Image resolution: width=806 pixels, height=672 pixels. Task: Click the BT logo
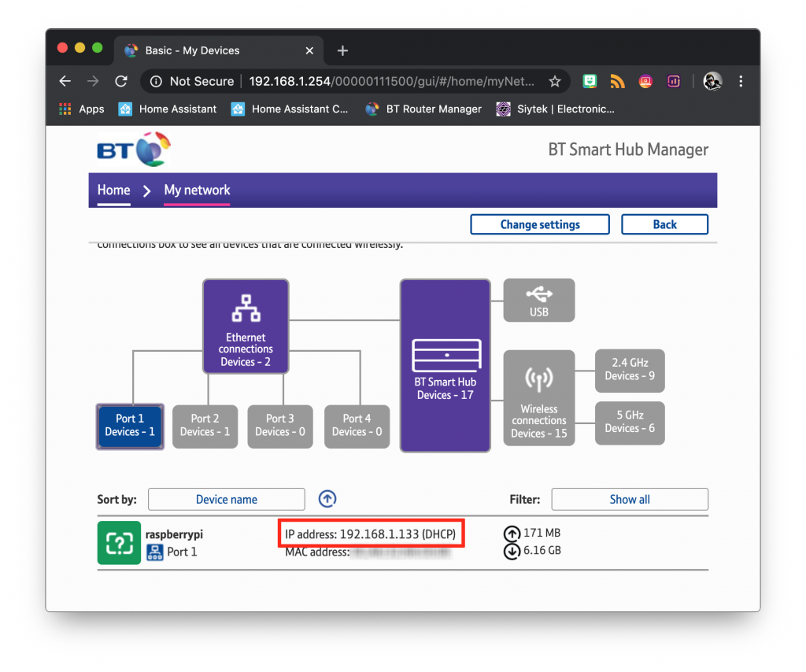click(134, 150)
